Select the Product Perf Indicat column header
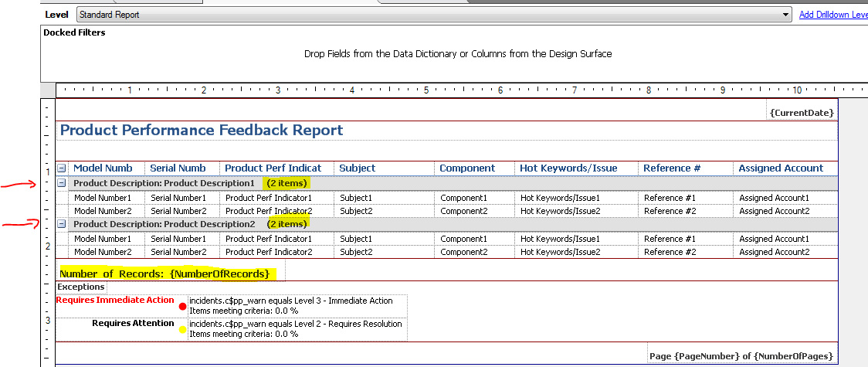 tap(273, 168)
